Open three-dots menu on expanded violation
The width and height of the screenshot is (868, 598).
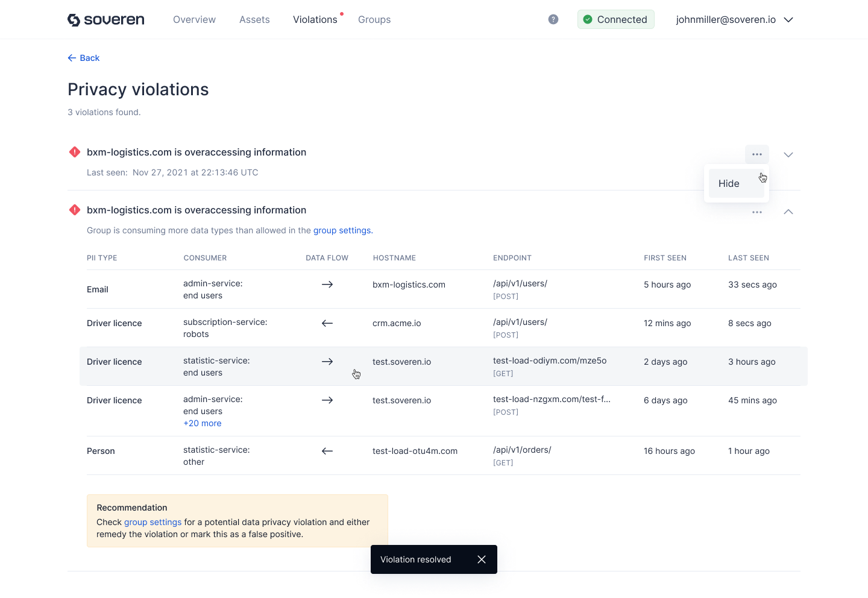point(757,212)
